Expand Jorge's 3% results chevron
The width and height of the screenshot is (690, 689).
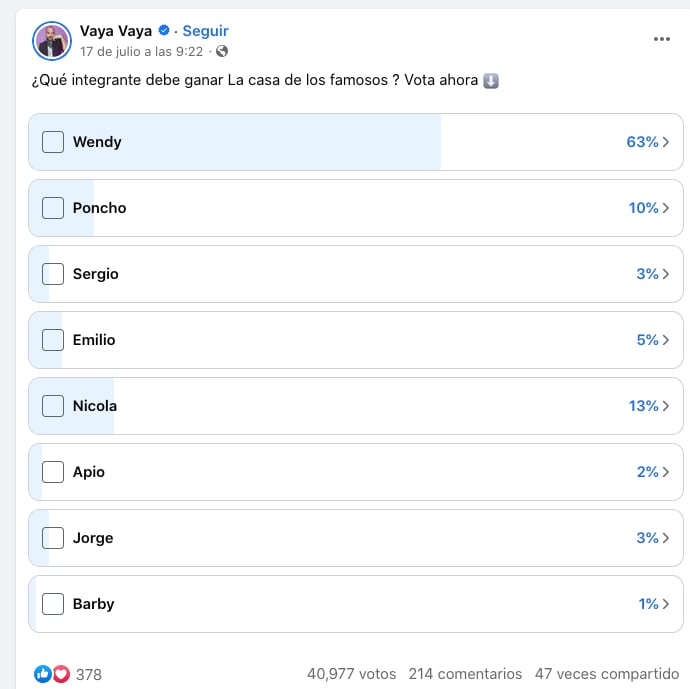[x=666, y=538]
